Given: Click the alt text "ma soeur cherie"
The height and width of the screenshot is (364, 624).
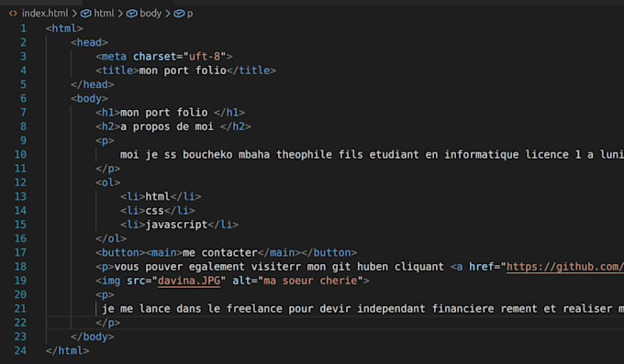Looking at the screenshot, I should (309, 281).
